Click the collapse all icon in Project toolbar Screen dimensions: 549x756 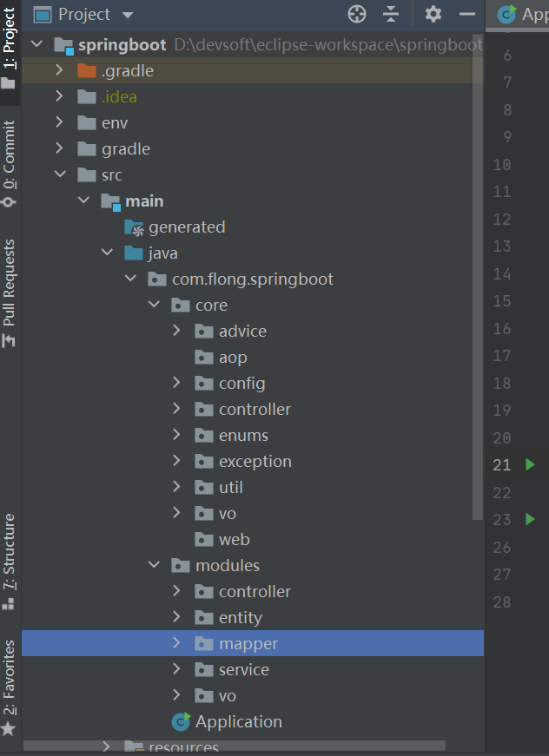point(391,14)
